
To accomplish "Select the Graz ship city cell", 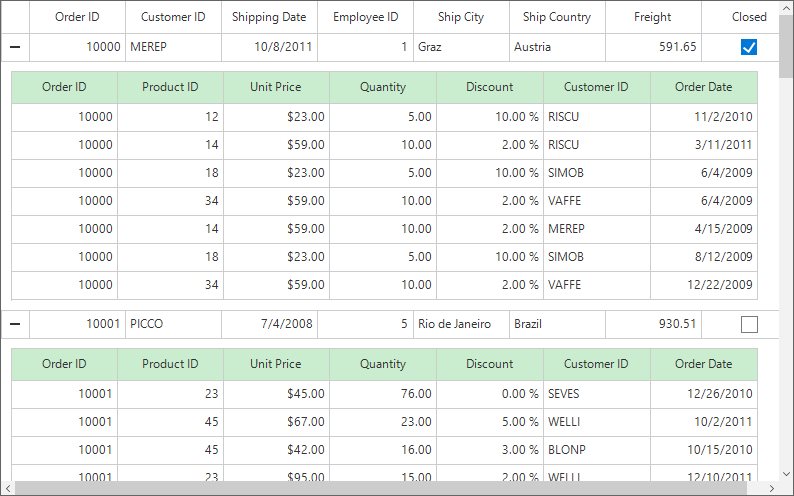I will (x=460, y=47).
